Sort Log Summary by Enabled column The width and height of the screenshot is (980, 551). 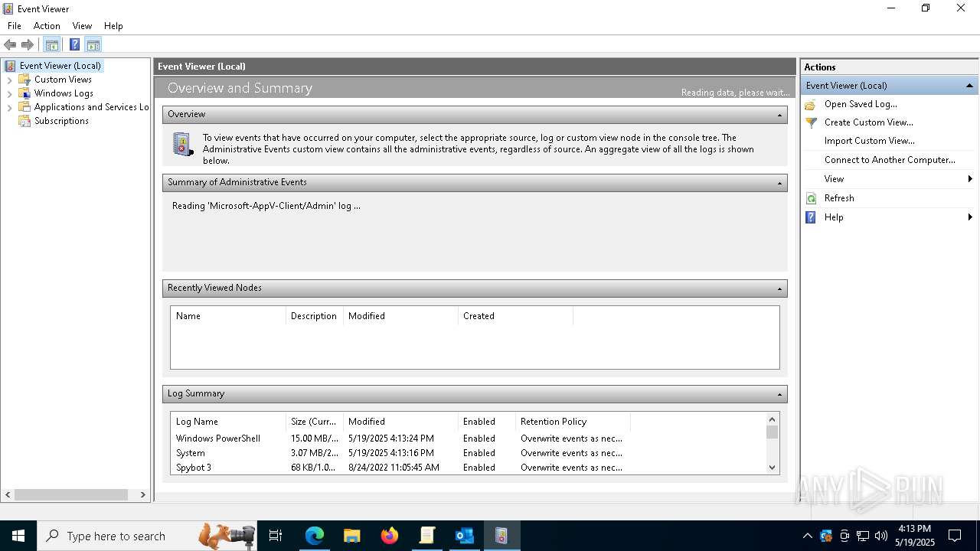point(487,422)
